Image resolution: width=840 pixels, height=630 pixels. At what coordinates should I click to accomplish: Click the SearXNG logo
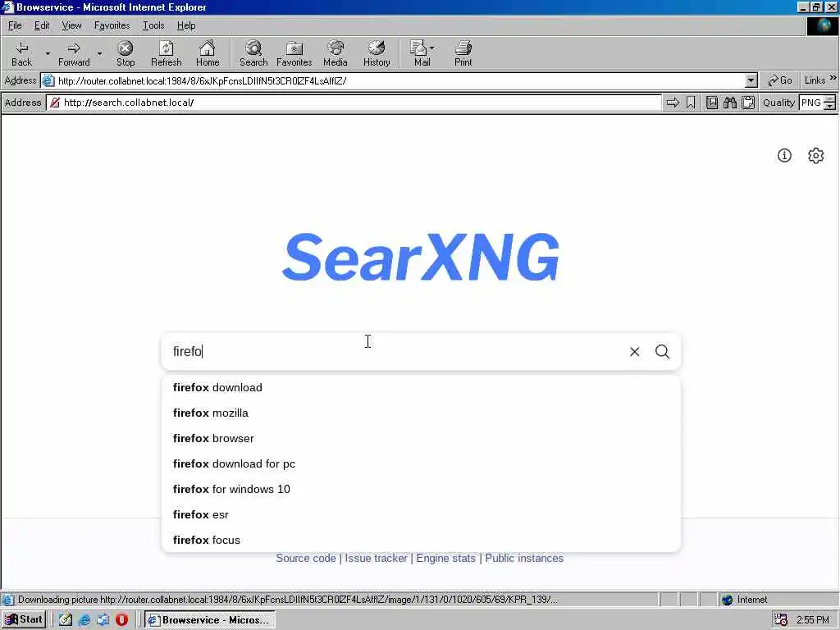click(421, 257)
